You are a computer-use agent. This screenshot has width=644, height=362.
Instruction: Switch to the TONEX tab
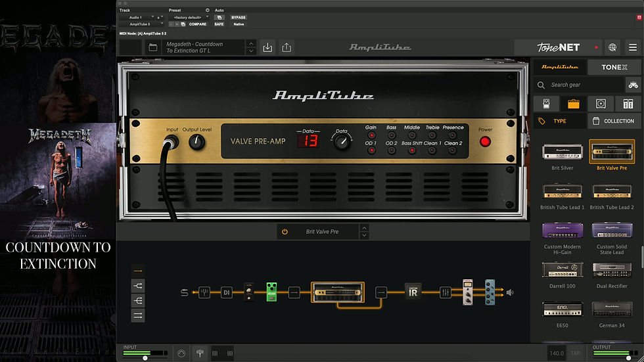pyautogui.click(x=614, y=67)
